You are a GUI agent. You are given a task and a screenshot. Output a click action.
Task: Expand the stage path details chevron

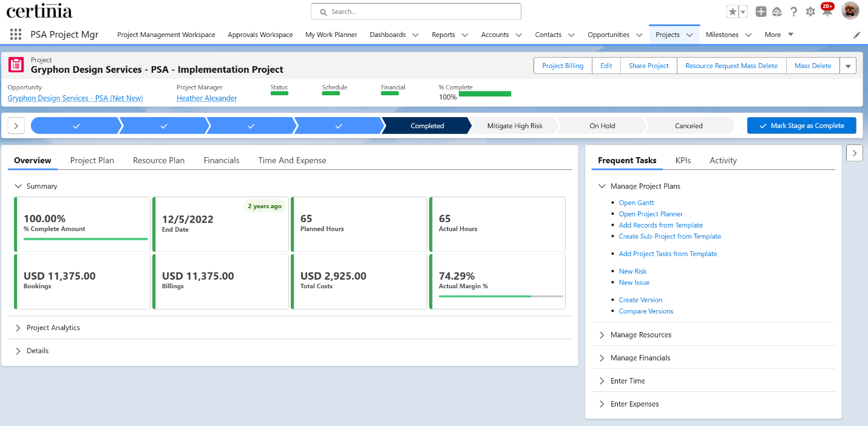(x=16, y=126)
